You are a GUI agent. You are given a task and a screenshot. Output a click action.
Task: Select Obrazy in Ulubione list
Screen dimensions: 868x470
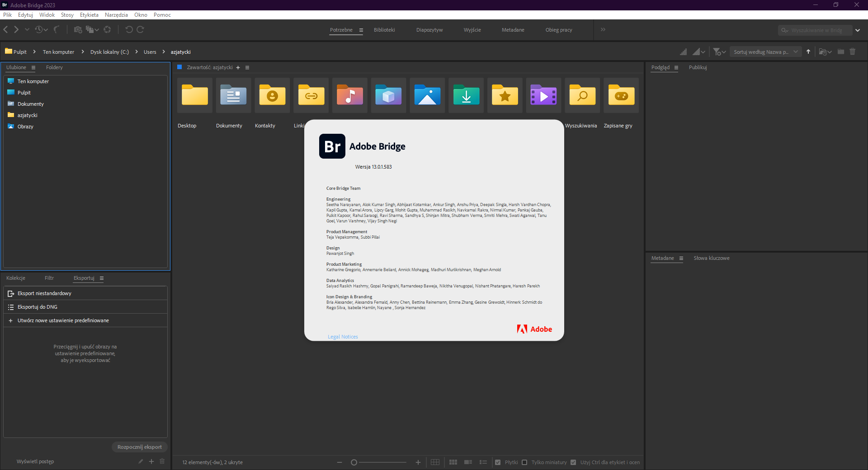point(25,127)
